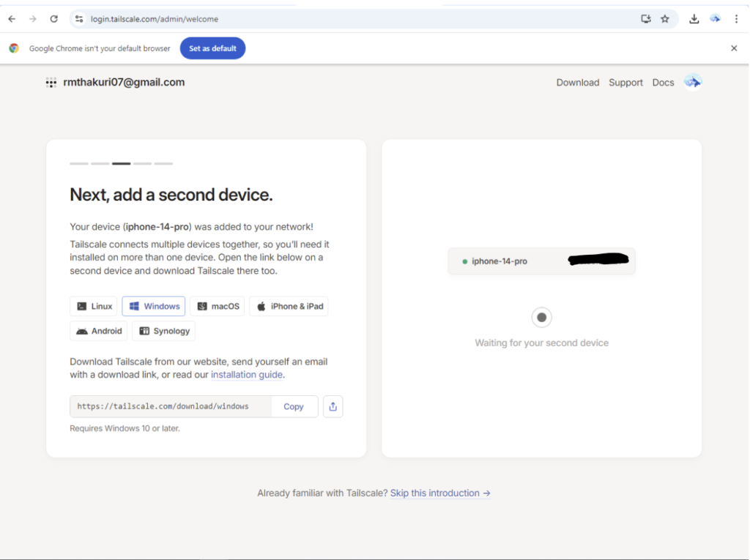Image resolution: width=750 pixels, height=560 pixels.
Task: Click the browser forward arrow
Action: point(32,19)
